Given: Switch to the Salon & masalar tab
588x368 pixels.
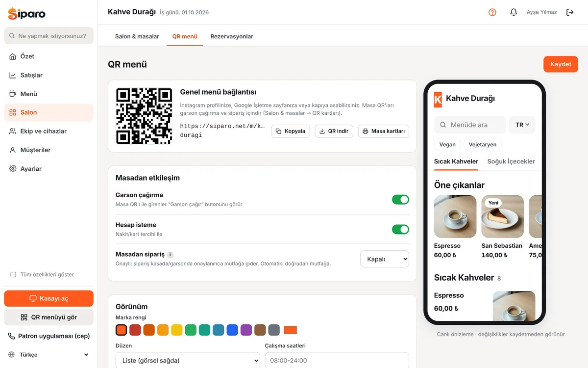Looking at the screenshot, I should 137,36.
